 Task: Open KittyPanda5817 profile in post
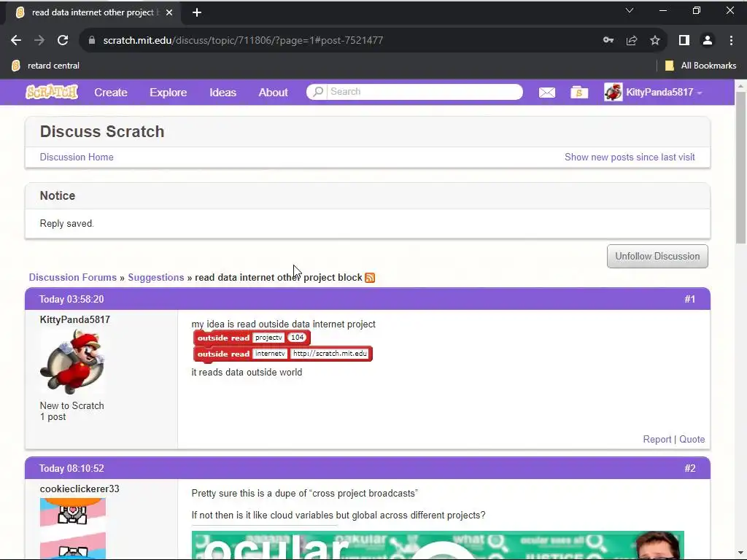click(x=75, y=319)
